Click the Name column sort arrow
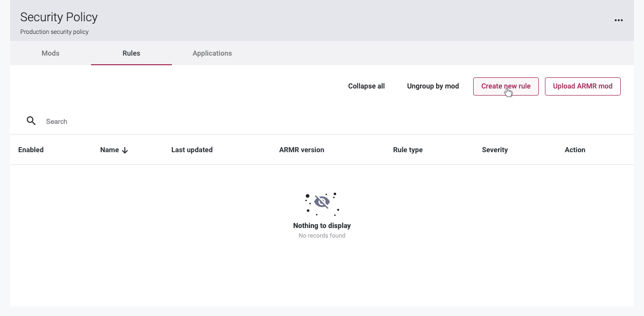Screen dimensions: 644x316 [x=125, y=150]
